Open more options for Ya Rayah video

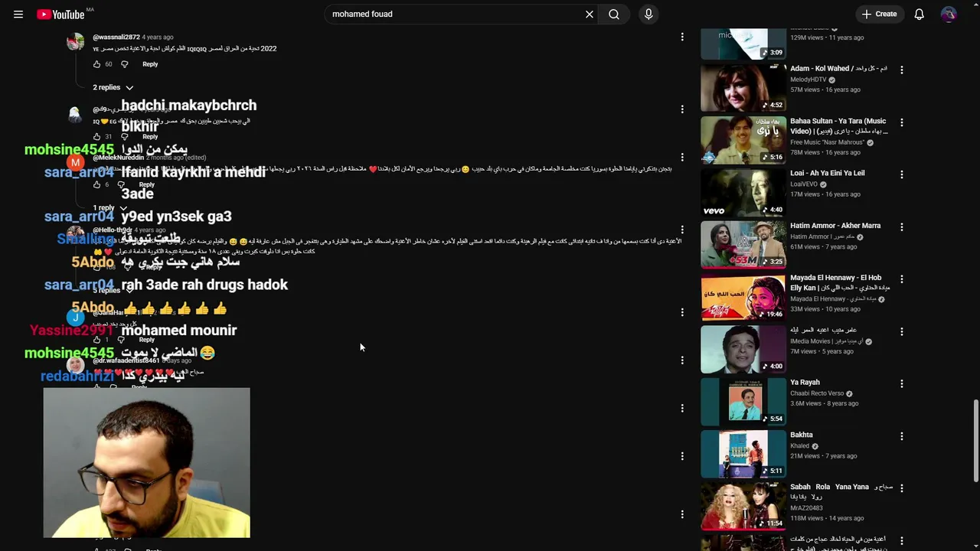(901, 383)
